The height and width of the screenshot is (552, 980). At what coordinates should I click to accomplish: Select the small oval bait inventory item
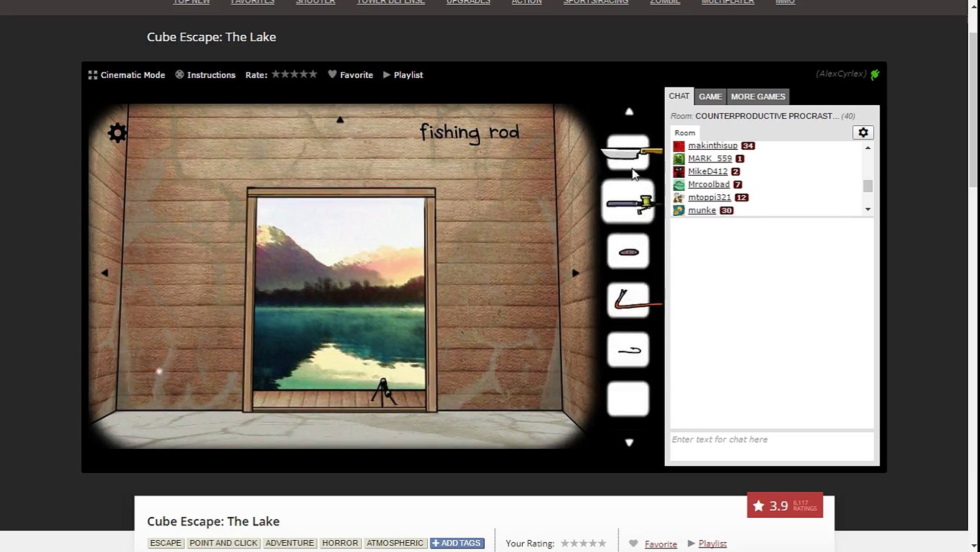click(x=628, y=251)
